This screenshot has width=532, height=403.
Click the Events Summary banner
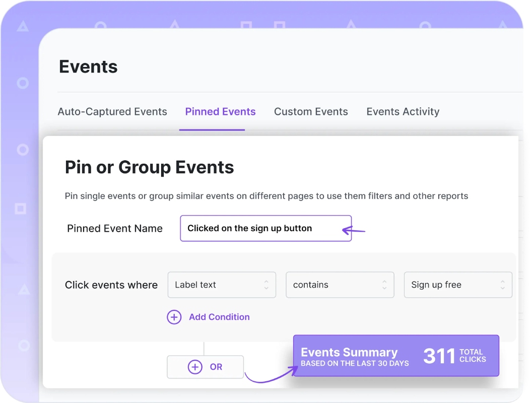point(396,356)
